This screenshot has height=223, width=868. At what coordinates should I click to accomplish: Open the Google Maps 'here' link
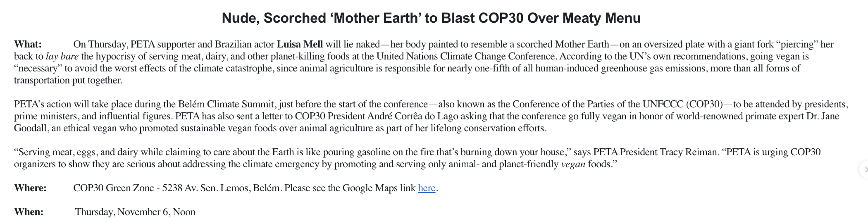pos(427,188)
